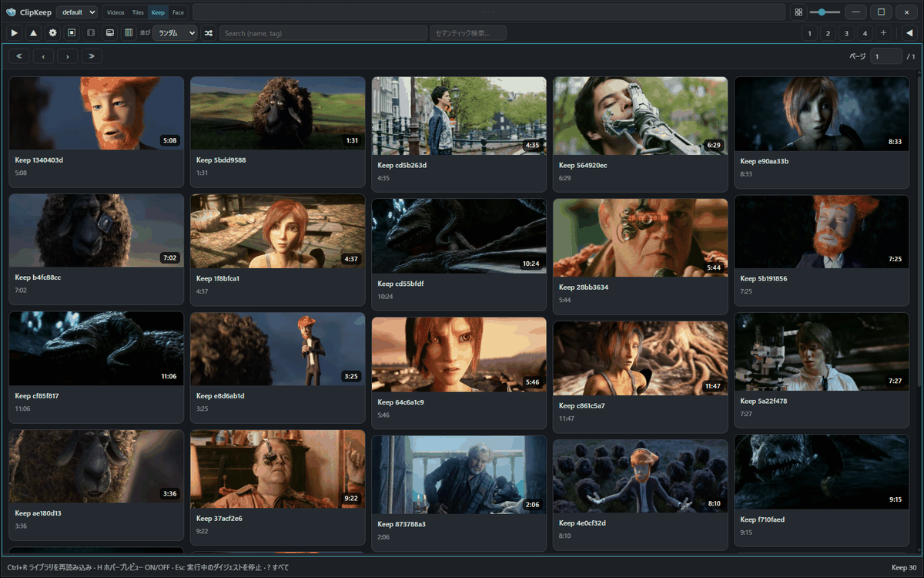Click the card layout toolbar icon
Image resolution: width=924 pixels, height=578 pixels.
click(x=110, y=33)
